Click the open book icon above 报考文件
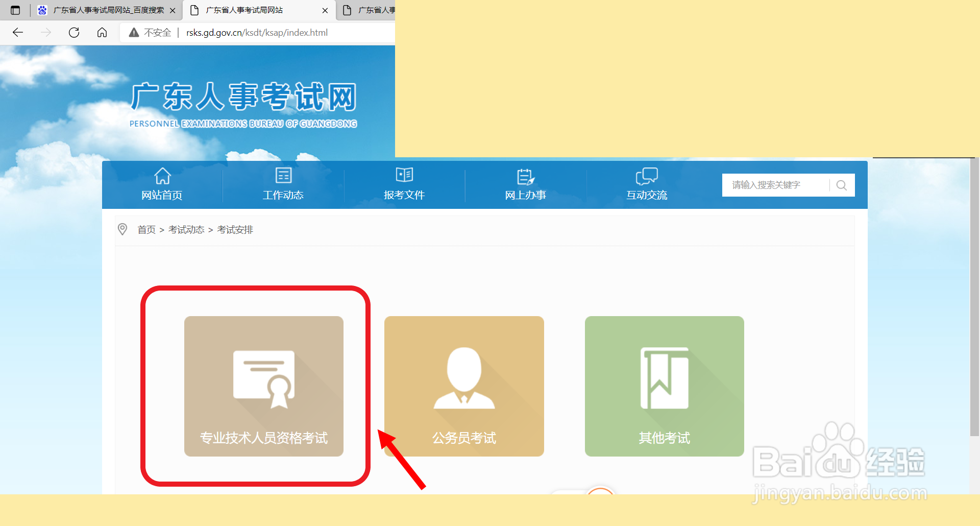This screenshot has width=980, height=526. (x=405, y=175)
